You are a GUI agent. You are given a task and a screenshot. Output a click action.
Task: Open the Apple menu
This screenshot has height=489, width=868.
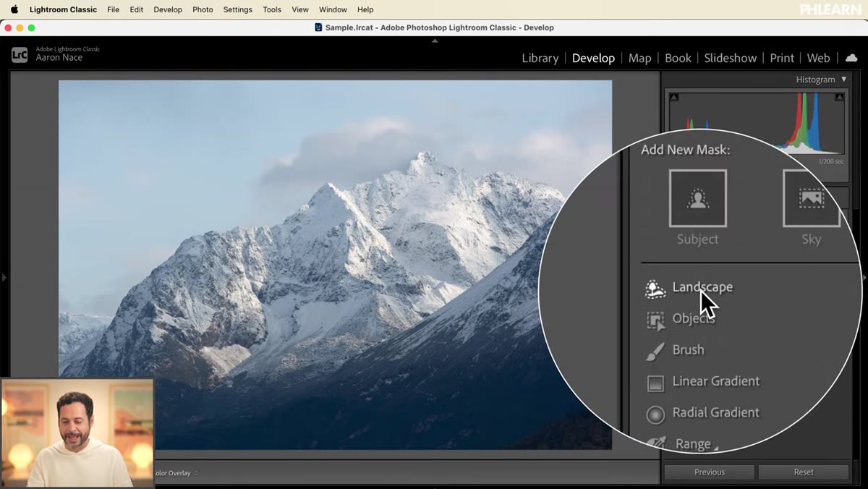[14, 9]
